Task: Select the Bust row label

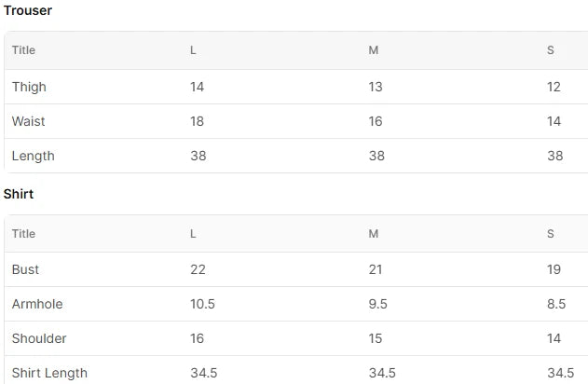Action: tap(25, 269)
